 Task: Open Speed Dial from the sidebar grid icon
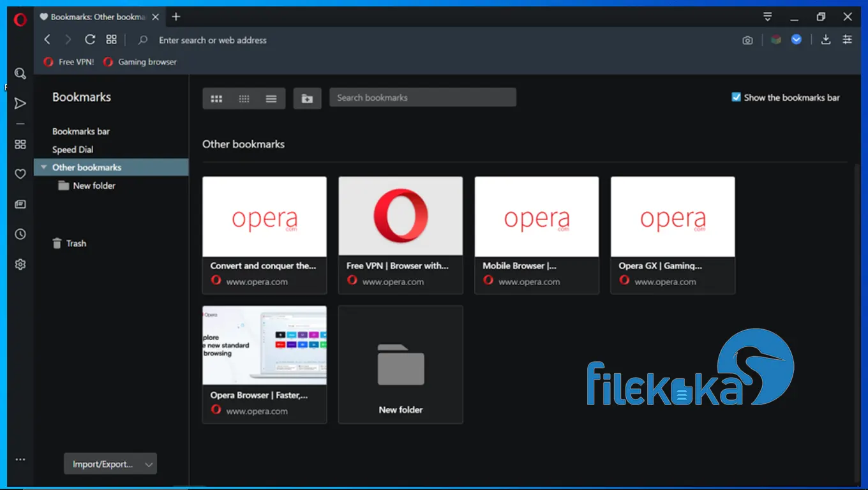tap(20, 144)
